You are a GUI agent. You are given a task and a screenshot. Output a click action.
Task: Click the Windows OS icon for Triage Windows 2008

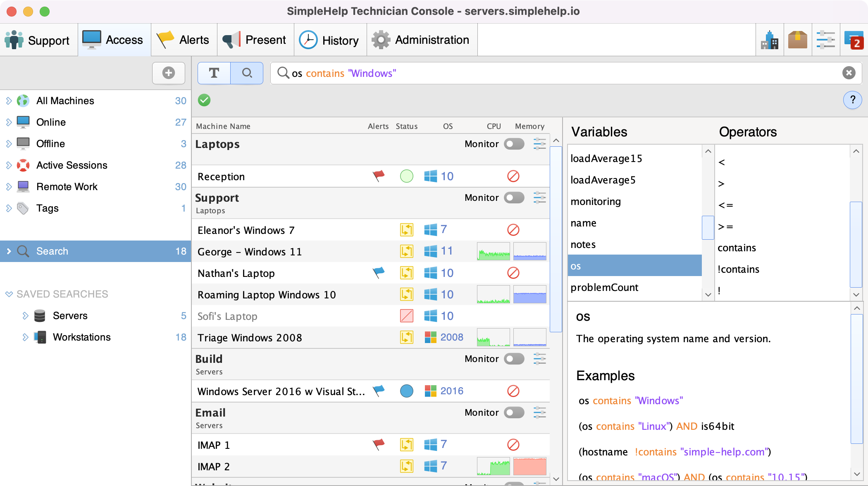(x=431, y=337)
